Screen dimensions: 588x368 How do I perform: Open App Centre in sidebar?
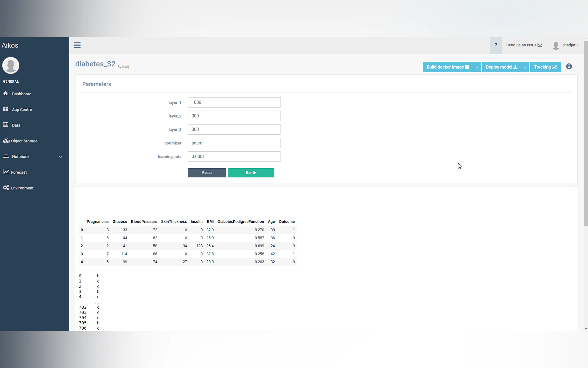pos(22,110)
